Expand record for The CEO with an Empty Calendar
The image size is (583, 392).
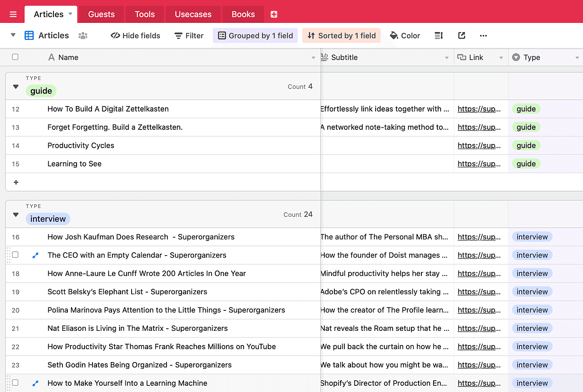coord(35,255)
